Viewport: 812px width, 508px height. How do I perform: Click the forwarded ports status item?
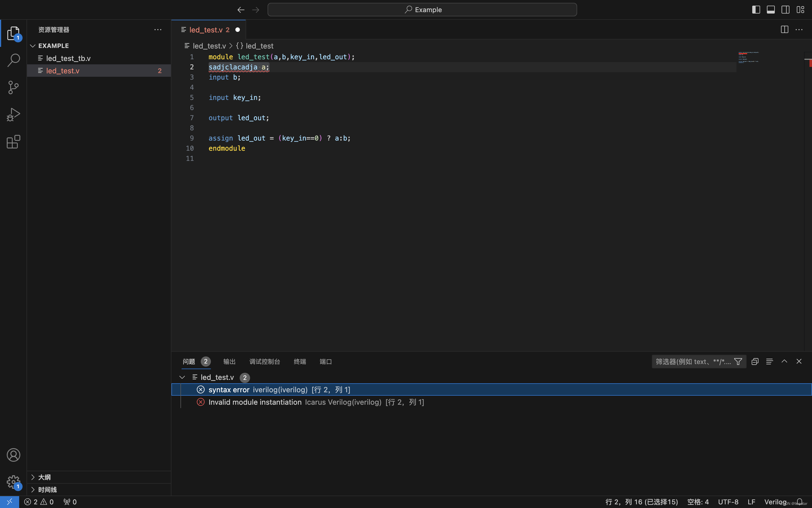(x=70, y=502)
